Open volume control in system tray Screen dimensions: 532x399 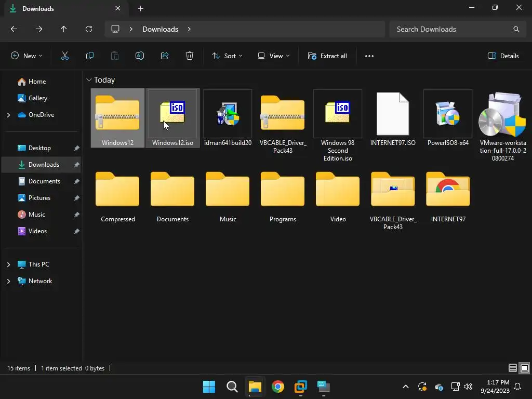click(x=468, y=387)
